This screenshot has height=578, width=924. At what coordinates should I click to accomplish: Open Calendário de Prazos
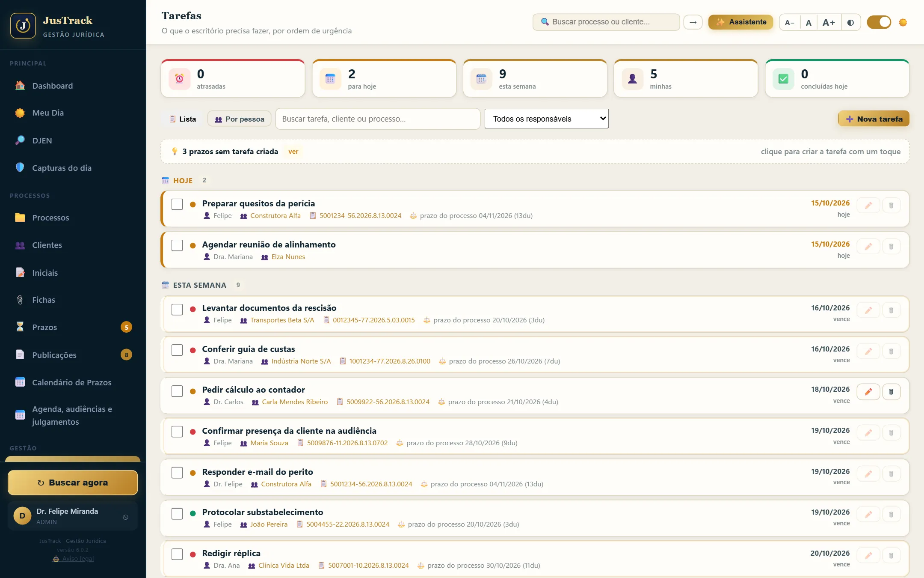(73, 382)
